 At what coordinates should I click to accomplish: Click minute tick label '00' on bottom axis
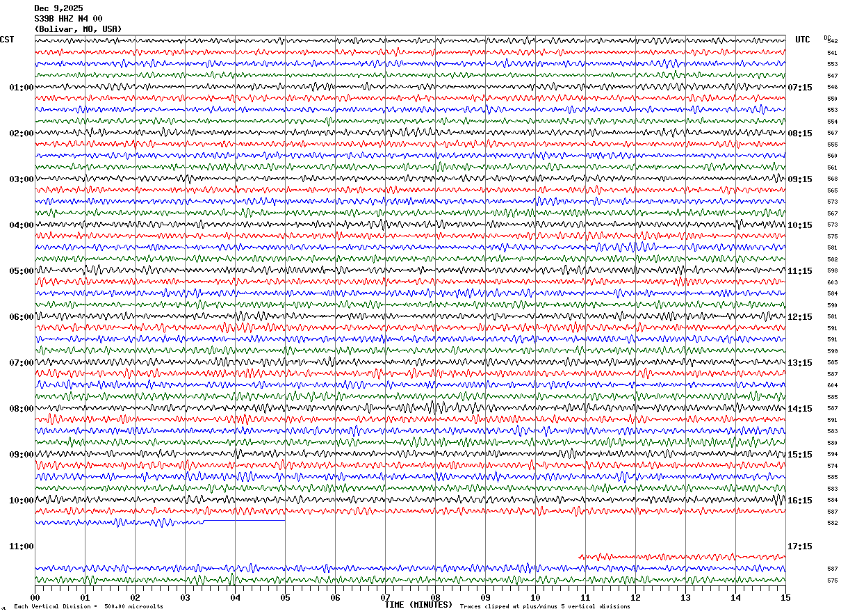(35, 597)
